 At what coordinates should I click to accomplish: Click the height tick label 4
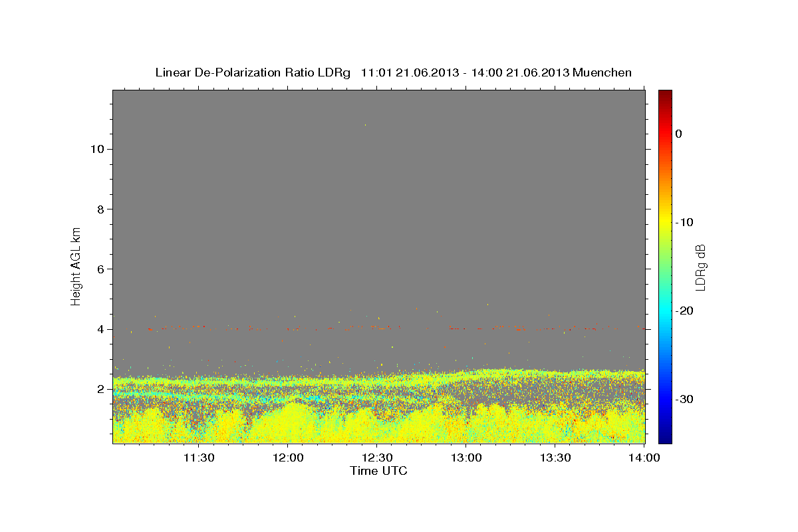pyautogui.click(x=99, y=329)
